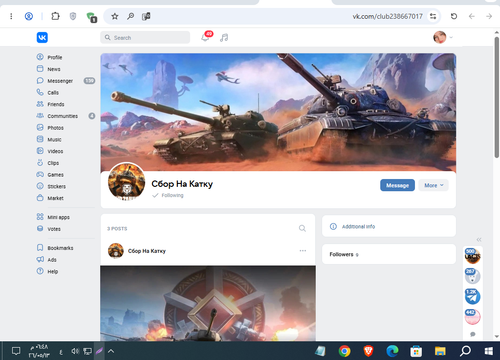
Task: Open the VK home logo
Action: 42,37
